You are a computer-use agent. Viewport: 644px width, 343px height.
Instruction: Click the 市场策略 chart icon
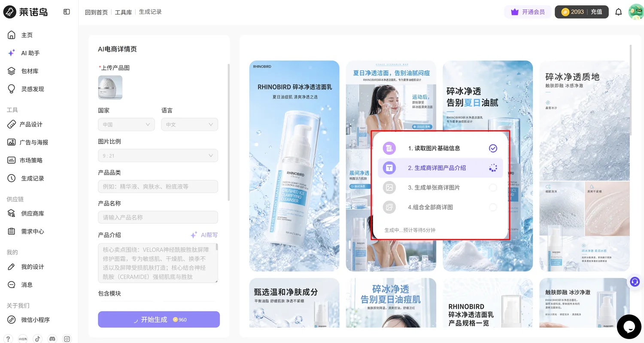pos(12,160)
